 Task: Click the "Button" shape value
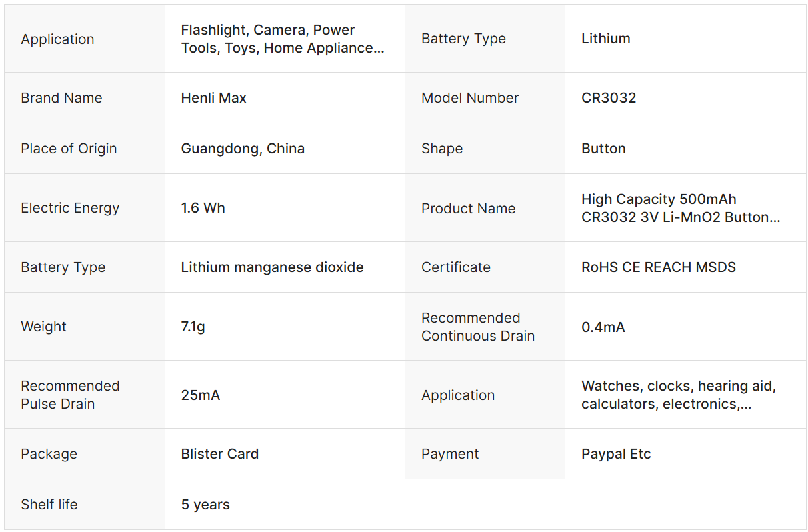click(x=603, y=149)
